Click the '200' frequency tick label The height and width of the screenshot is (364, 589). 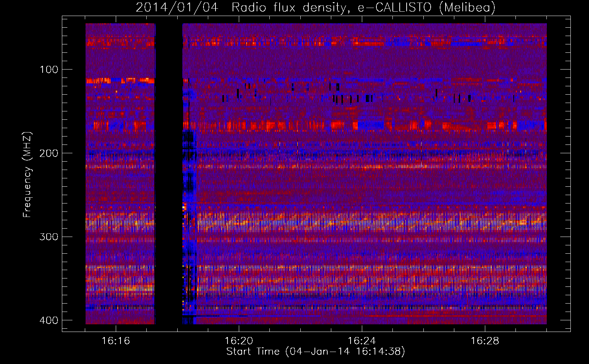coord(49,153)
